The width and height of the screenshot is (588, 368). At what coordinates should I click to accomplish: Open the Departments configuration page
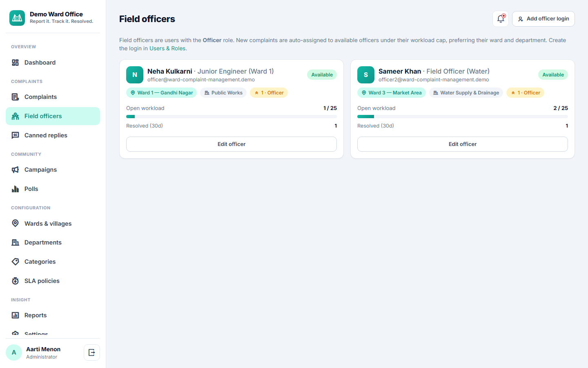pos(53,242)
